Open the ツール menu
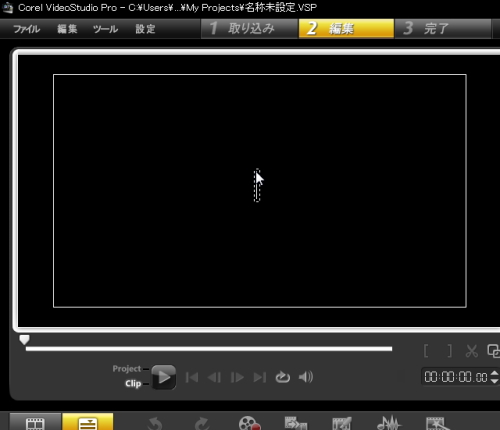 click(x=105, y=29)
